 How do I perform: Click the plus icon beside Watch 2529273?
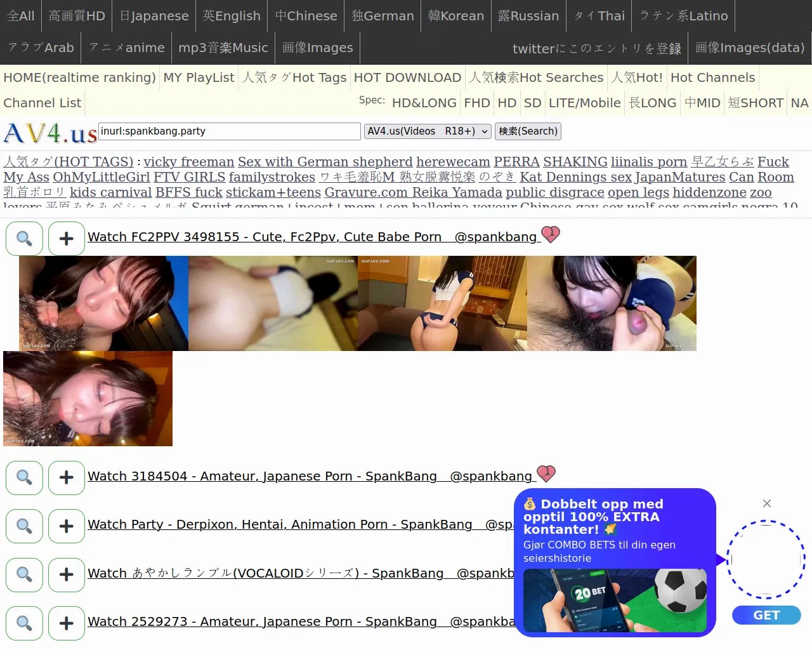[x=67, y=623]
